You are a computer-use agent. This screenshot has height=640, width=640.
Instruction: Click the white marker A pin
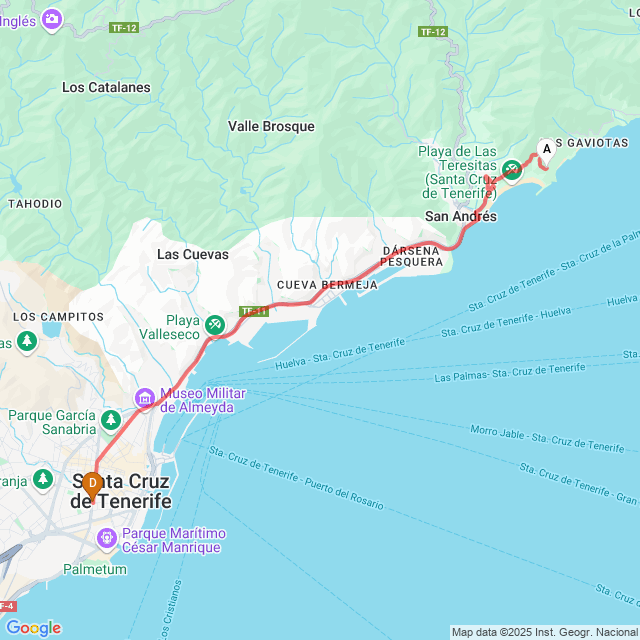(x=547, y=151)
